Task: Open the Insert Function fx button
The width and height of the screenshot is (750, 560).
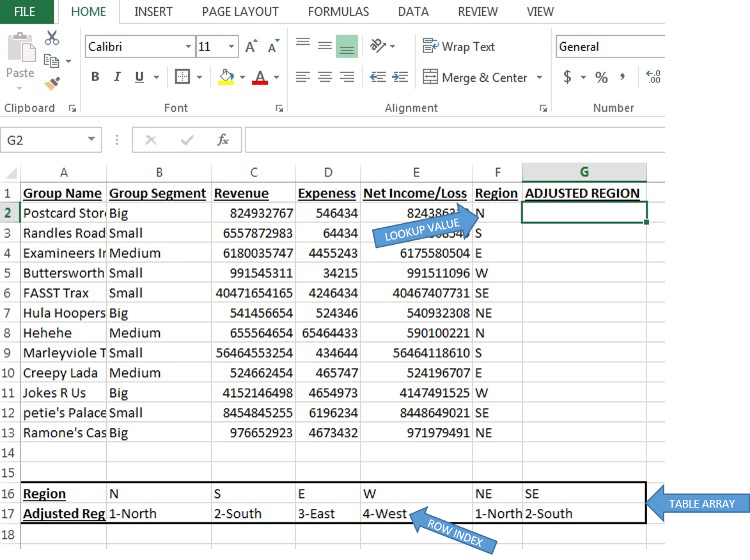Action: [222, 139]
